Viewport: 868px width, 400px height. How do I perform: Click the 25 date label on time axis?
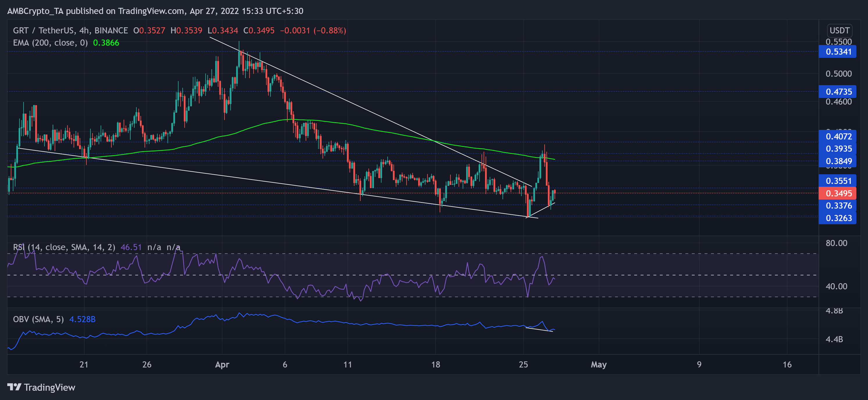tap(523, 364)
